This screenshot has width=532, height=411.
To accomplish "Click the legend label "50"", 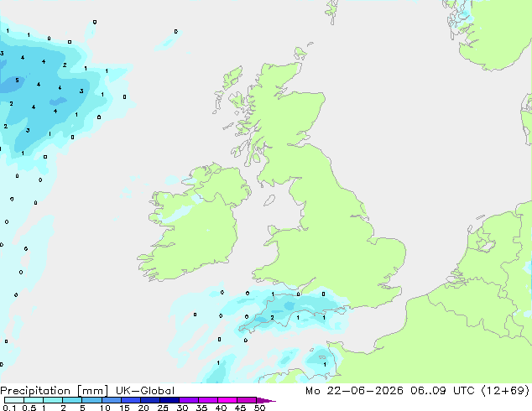I will 259,408.
